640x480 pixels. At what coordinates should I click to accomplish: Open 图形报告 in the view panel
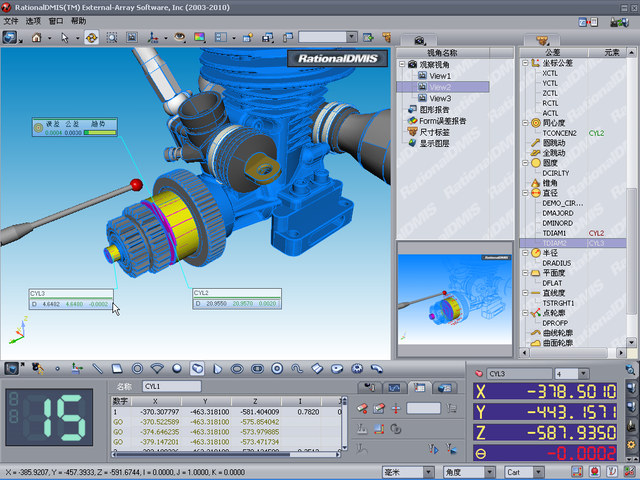click(434, 110)
